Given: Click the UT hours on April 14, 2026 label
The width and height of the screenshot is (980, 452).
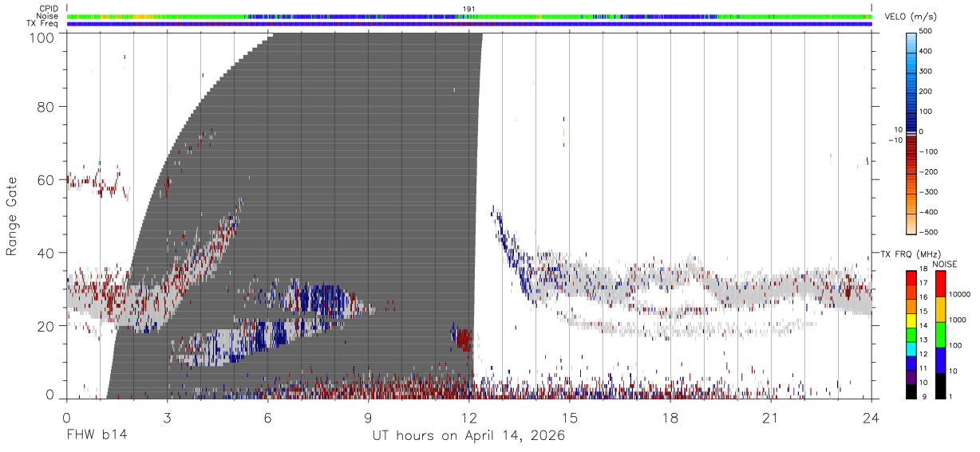Looking at the screenshot, I should point(468,436).
